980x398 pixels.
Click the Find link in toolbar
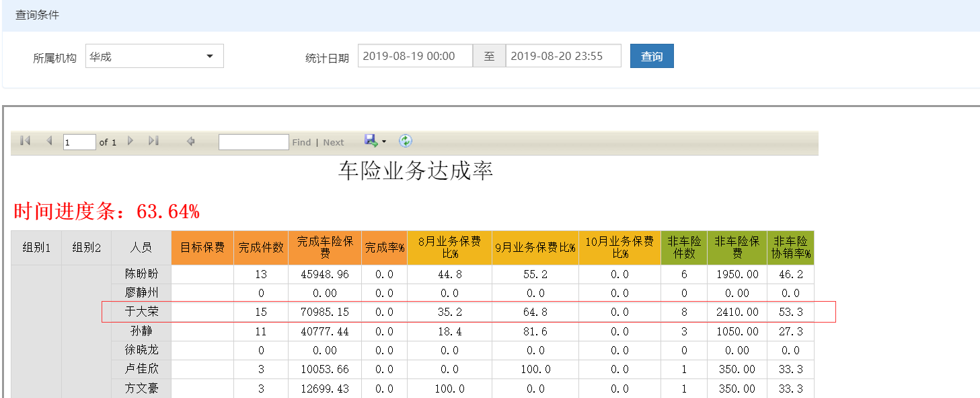[301, 142]
